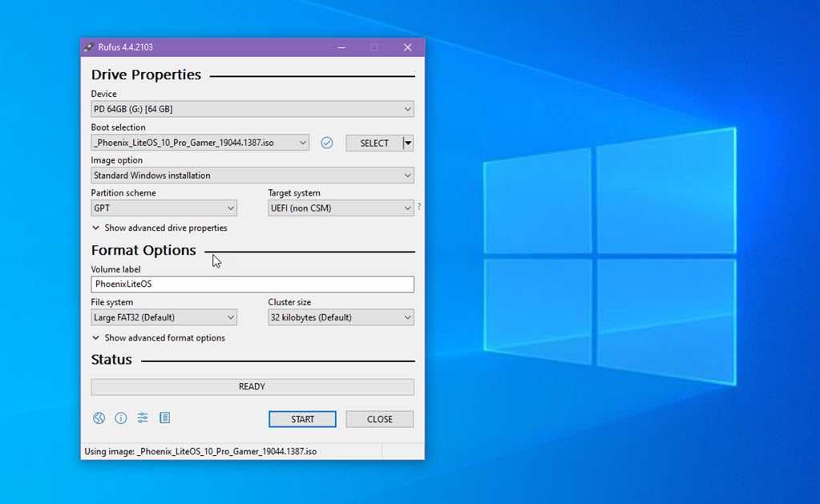Click the 'Using image' status bar text

point(201,451)
